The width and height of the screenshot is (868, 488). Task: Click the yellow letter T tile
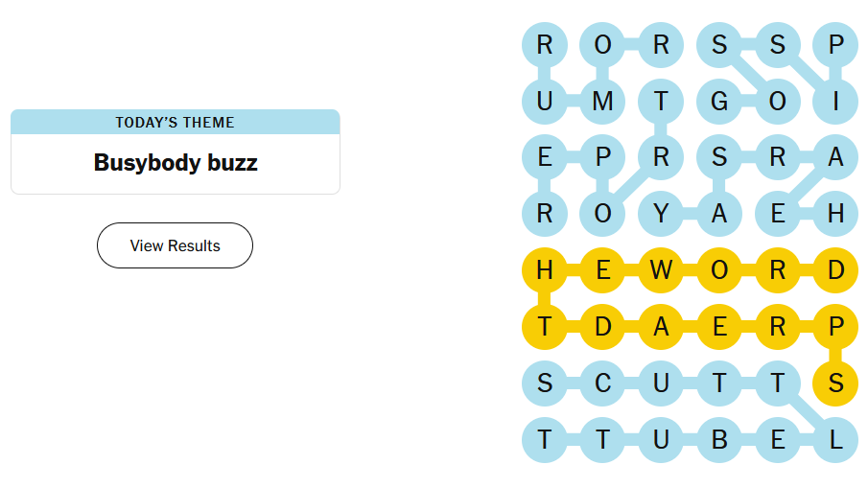545,327
